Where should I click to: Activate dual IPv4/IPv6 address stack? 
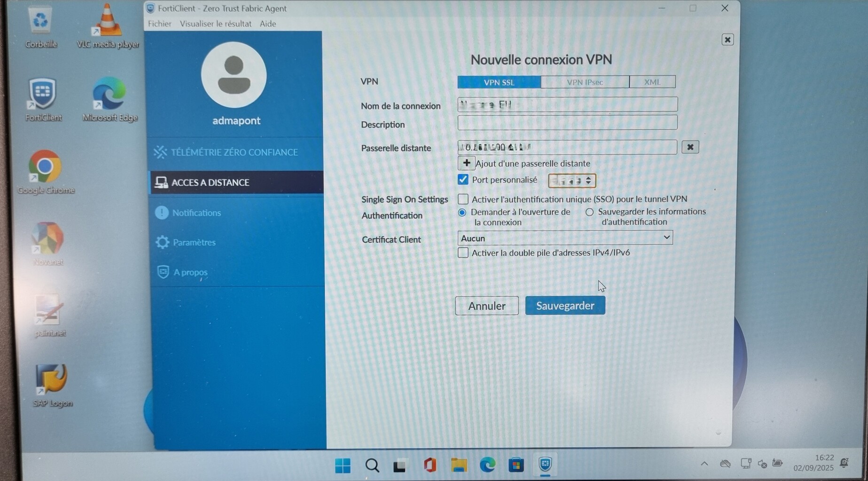(x=463, y=252)
